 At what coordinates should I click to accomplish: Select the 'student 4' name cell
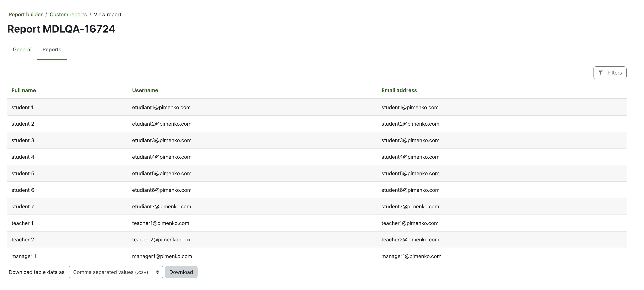coord(23,157)
